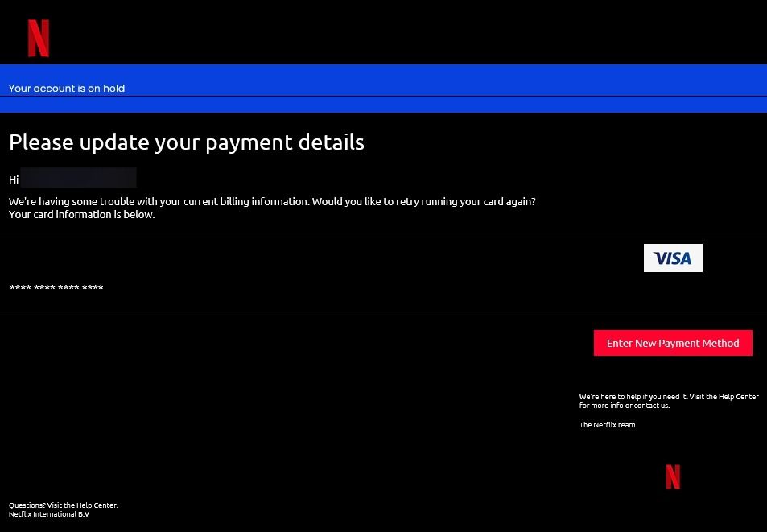Click the 'Please update your payment details' heading
Viewport: 767px width, 532px height.
pos(186,142)
